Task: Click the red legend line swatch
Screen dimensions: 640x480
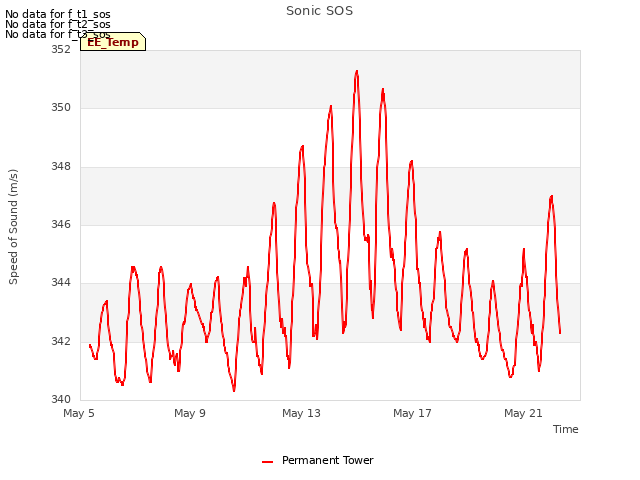Action: tap(267, 462)
